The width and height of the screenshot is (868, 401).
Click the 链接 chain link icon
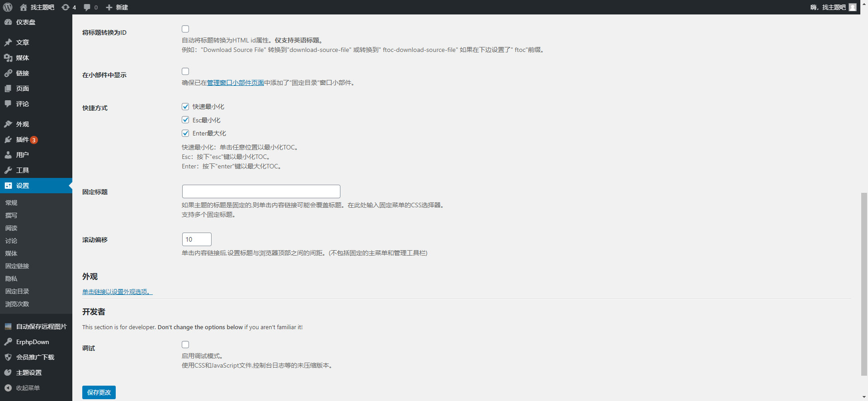click(8, 73)
